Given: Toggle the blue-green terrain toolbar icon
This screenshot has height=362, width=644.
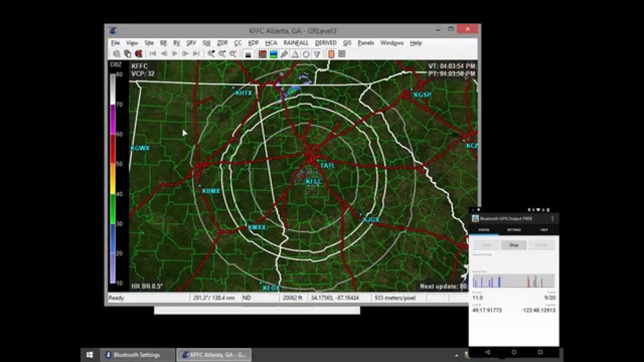Looking at the screenshot, I should tap(273, 54).
